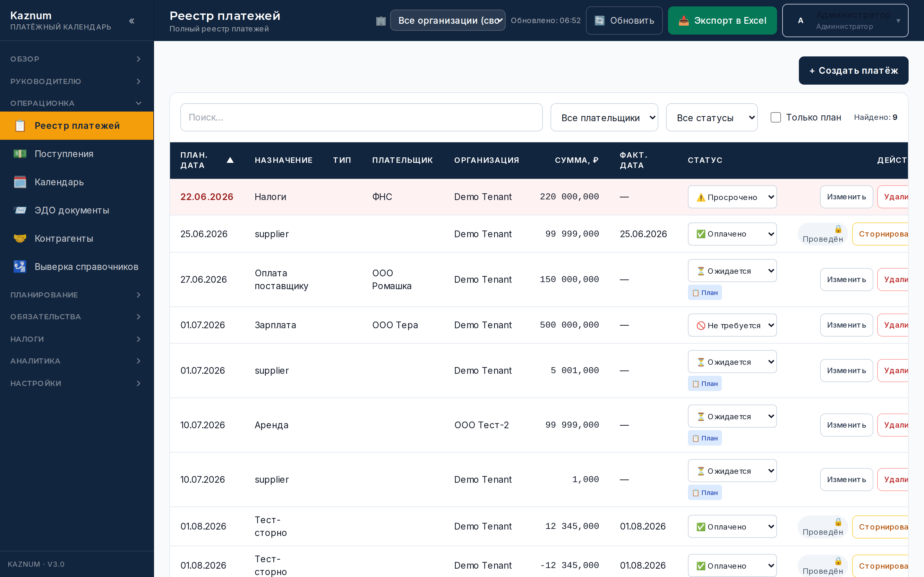Collapse the sidebar with double-chevron icon

(x=132, y=21)
